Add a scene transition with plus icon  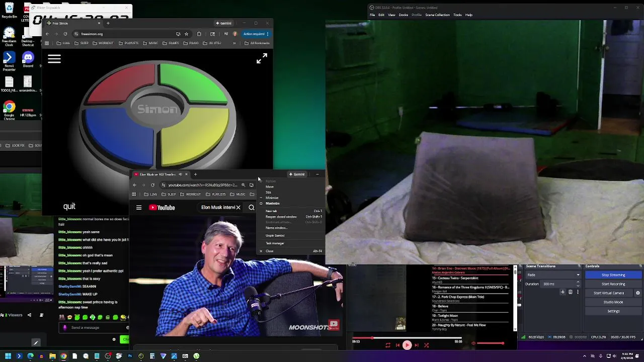(562, 292)
